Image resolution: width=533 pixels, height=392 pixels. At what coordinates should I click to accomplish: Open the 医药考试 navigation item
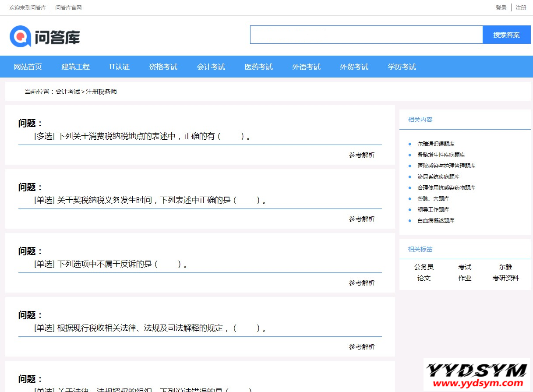[x=258, y=67]
